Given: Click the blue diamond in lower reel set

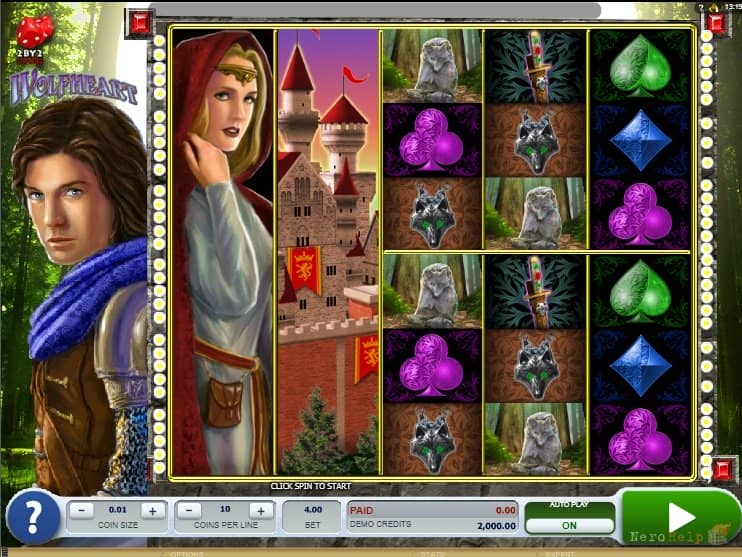Looking at the screenshot, I should point(640,366).
